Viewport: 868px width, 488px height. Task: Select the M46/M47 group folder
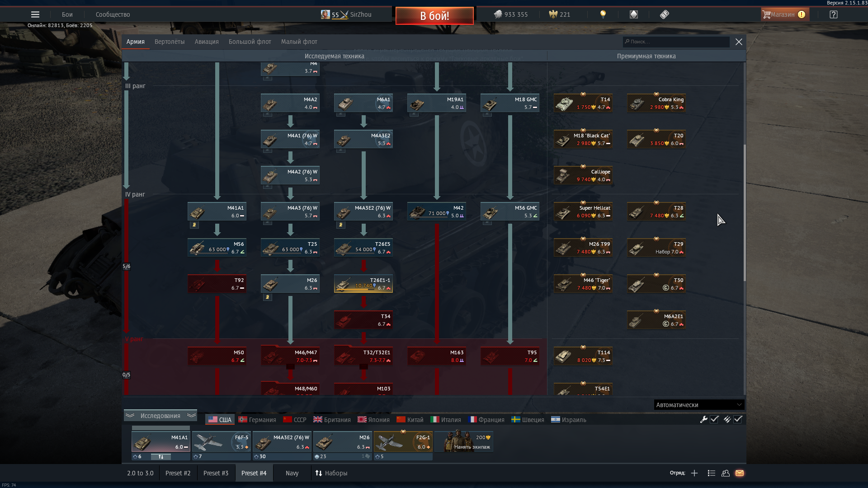pos(290,356)
